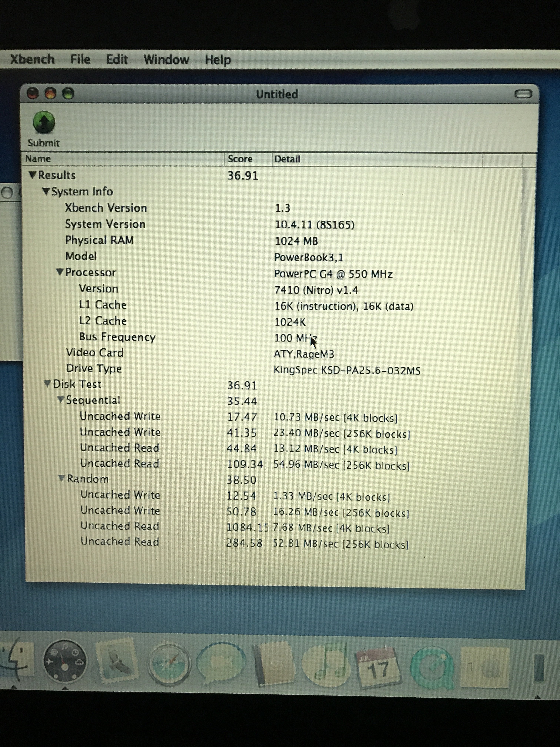Screen dimensions: 560x747
Task: Click the 7410 (Nitro) v1.4 value
Action: 316,290
